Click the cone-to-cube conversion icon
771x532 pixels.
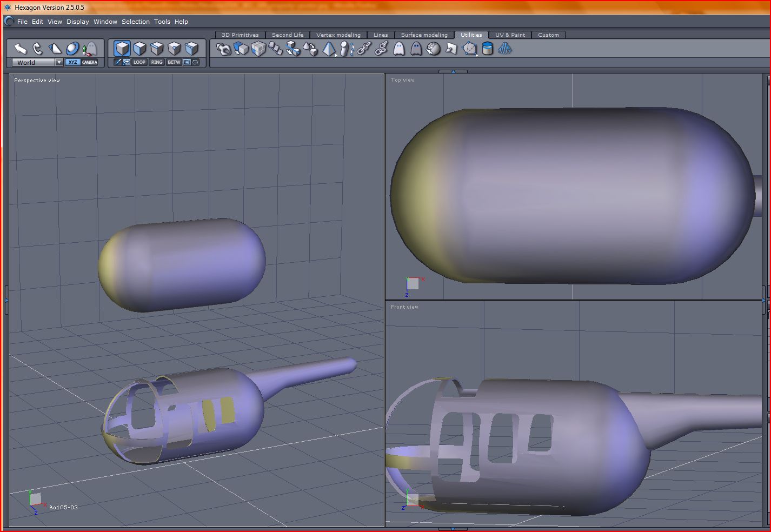click(x=310, y=49)
